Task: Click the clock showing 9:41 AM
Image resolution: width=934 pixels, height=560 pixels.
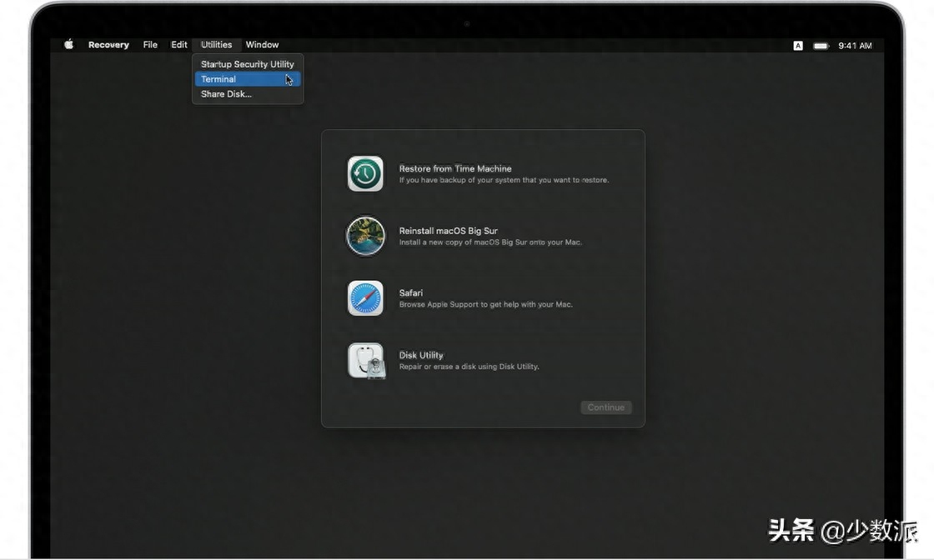Action: (853, 45)
